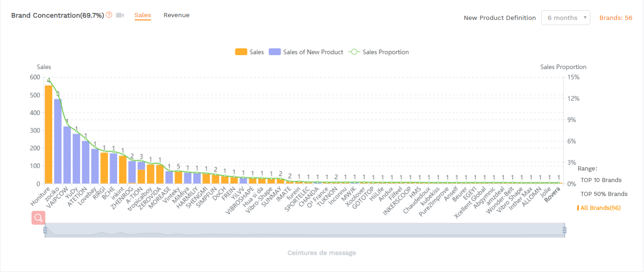Click the pink magnifier zoom icon

38,218
